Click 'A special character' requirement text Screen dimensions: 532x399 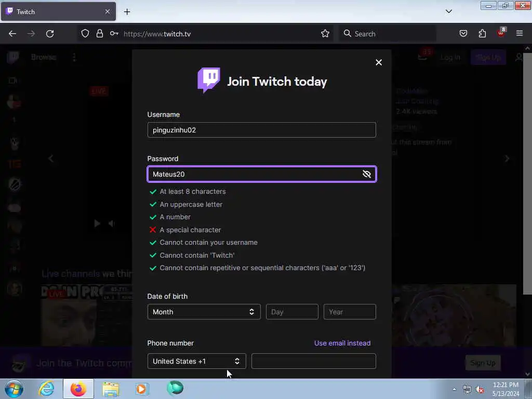[190, 230]
